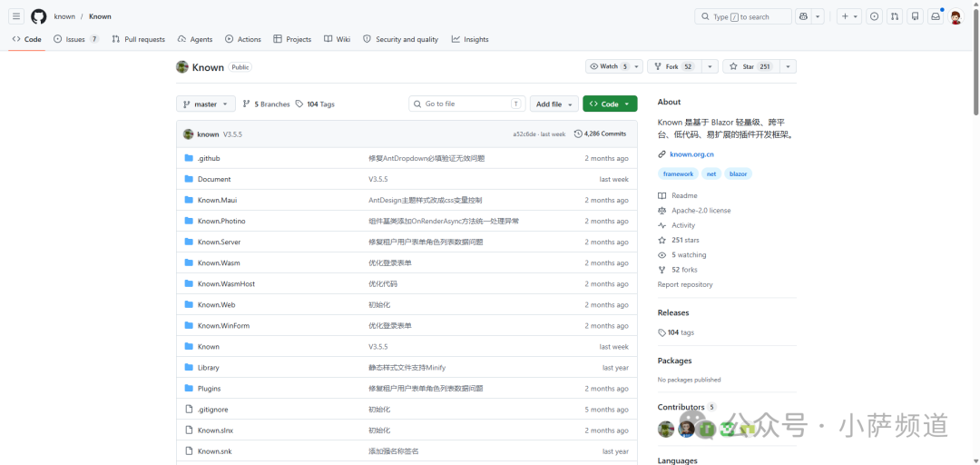View the 5 Branches link
Screen dimensions: 980x465
click(266, 104)
